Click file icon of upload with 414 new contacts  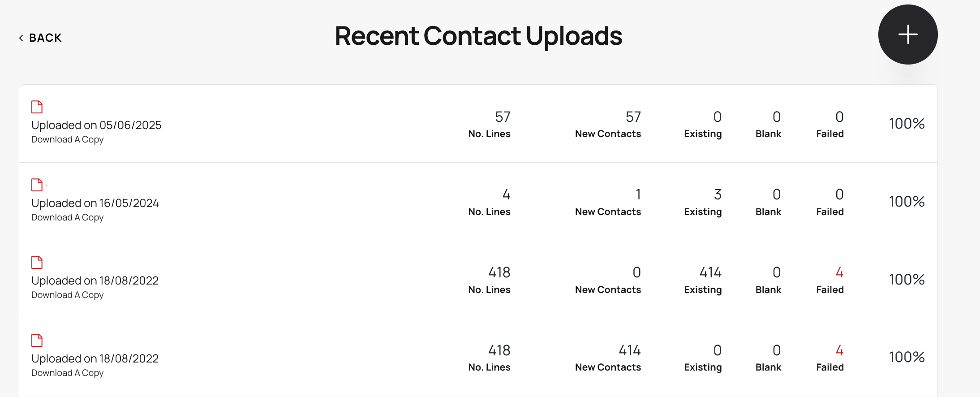37,341
